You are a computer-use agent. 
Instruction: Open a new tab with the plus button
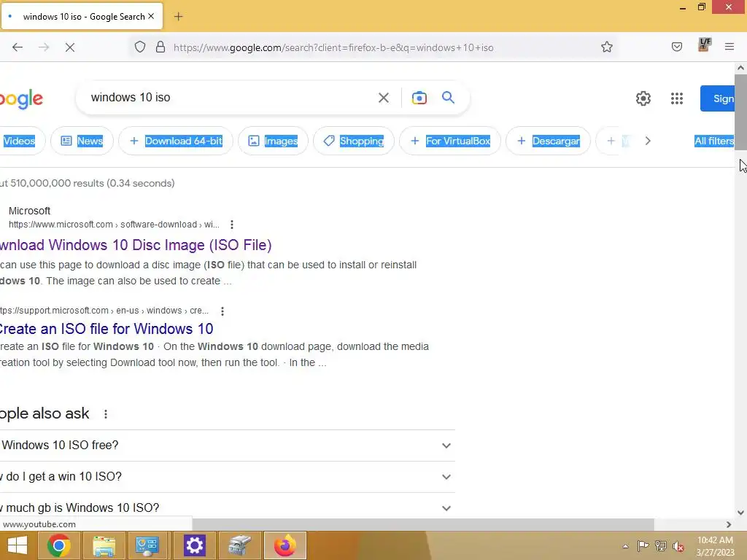(178, 17)
